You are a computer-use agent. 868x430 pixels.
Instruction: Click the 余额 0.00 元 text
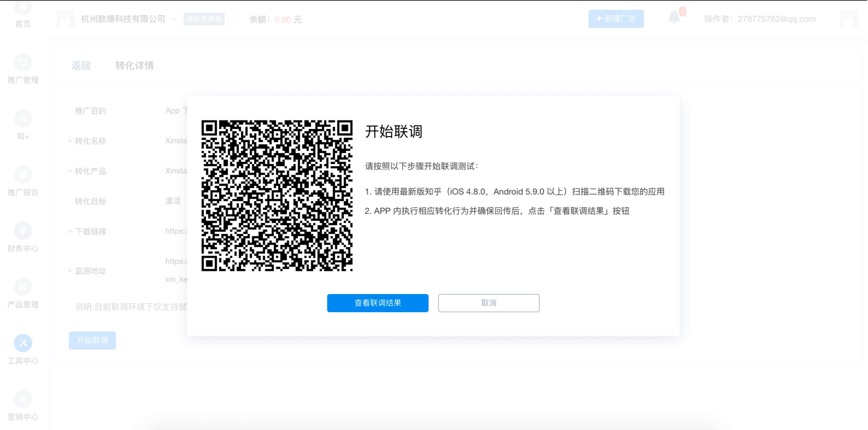[x=275, y=19]
